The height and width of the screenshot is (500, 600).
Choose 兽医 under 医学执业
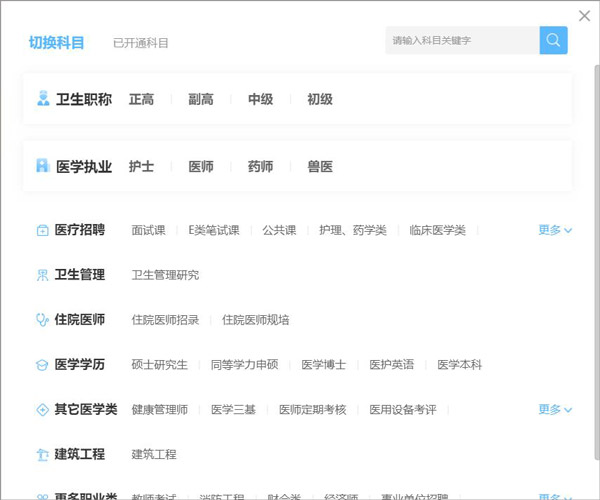(x=320, y=166)
